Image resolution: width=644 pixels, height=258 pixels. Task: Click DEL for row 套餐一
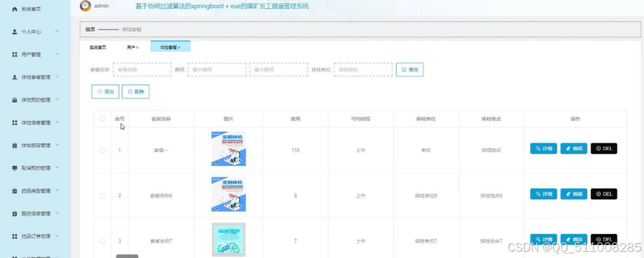[604, 149]
